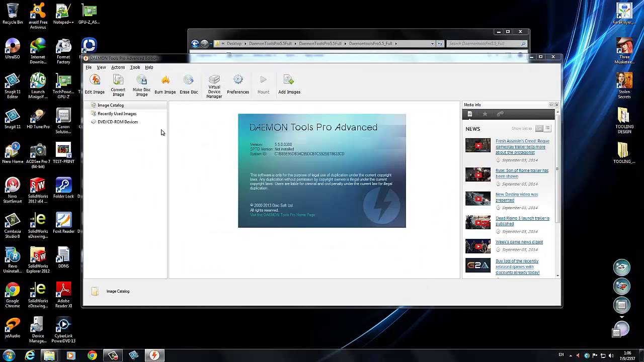644x362 pixels.
Task: Click the Mount play icon
Action: [263, 84]
